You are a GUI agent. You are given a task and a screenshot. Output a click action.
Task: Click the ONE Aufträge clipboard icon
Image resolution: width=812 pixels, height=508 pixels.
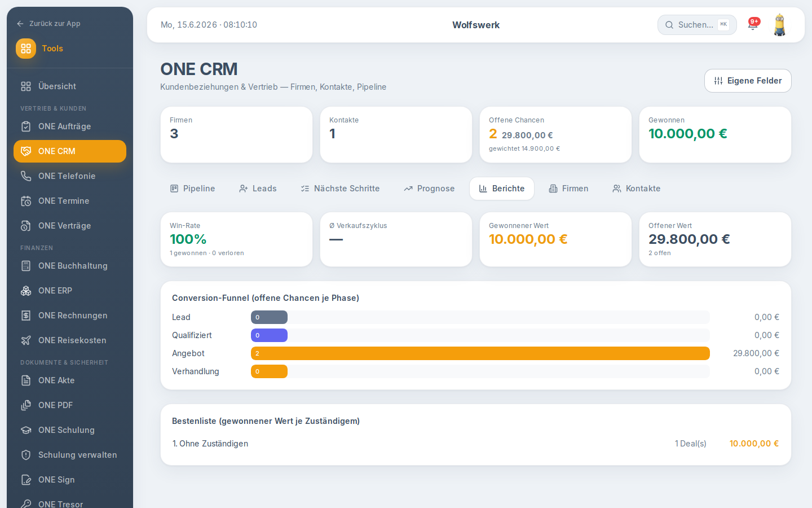[26, 126]
